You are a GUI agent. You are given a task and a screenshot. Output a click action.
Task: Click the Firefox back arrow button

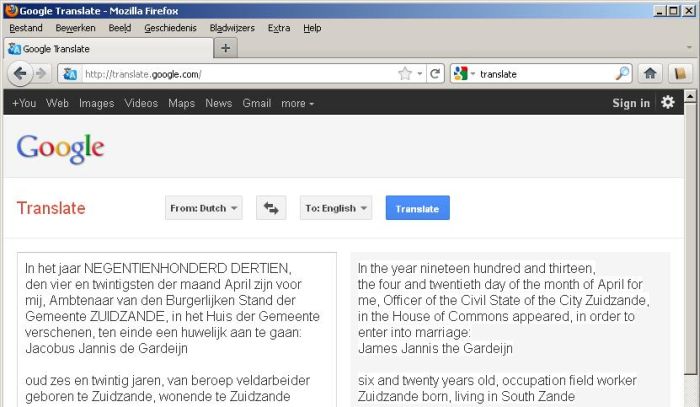pos(20,74)
